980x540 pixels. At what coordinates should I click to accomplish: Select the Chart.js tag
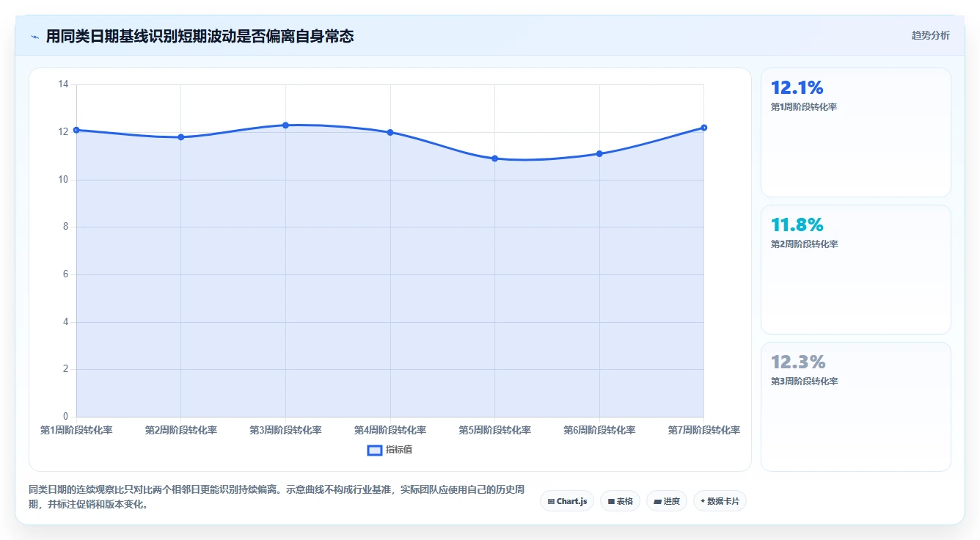tap(567, 501)
